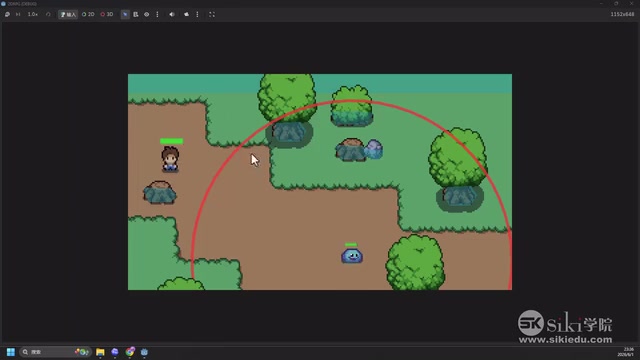Click the next frame step button

point(18,14)
